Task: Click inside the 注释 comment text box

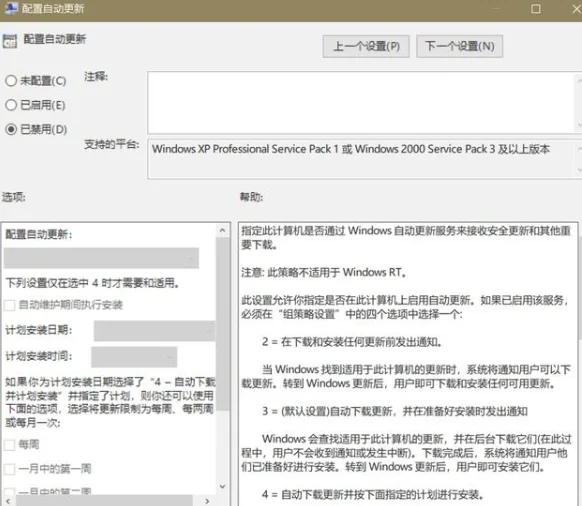Action: point(361,102)
